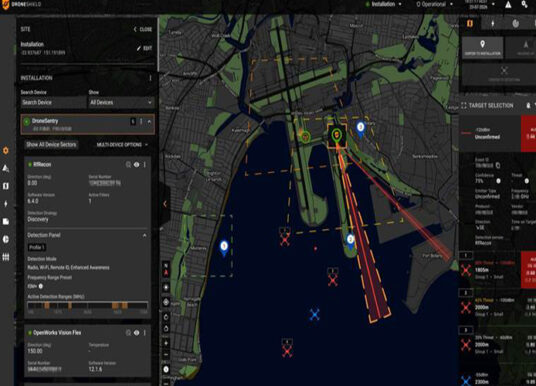Toggle RfRecon visibility eye icon

tap(136, 165)
